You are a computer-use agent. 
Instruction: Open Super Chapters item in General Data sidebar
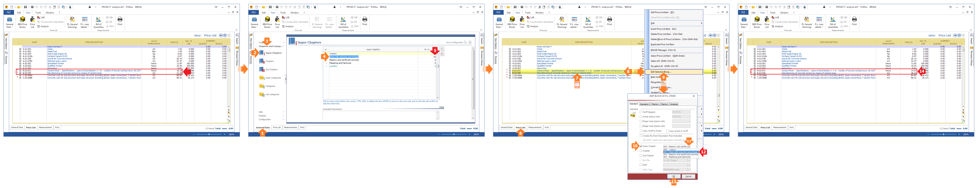pos(270,53)
